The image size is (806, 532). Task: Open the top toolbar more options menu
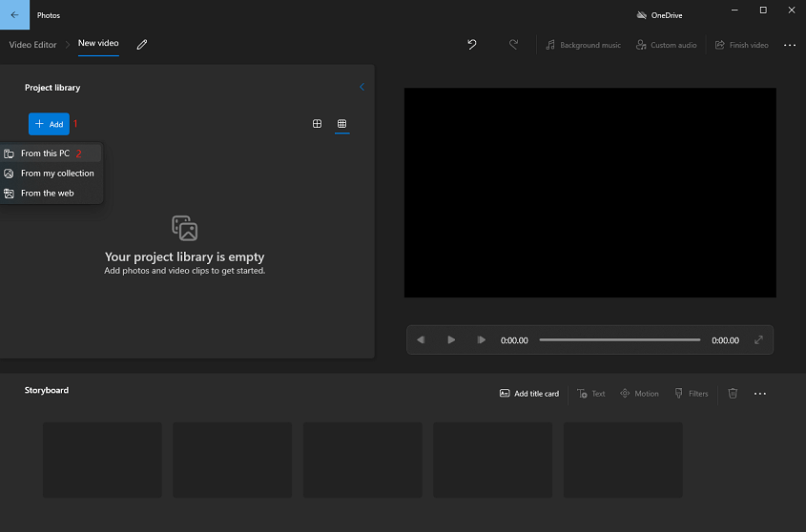[790, 45]
